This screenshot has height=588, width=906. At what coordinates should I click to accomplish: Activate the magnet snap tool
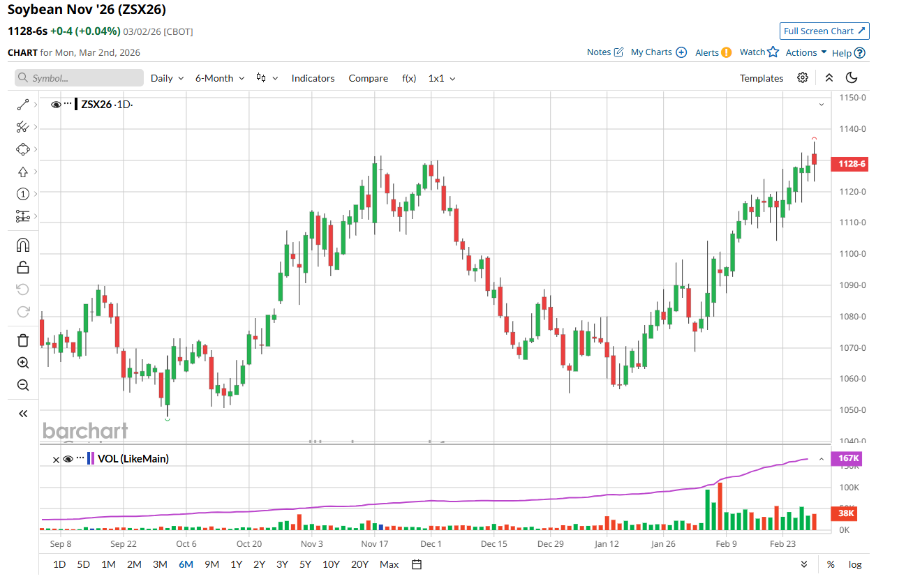point(23,245)
